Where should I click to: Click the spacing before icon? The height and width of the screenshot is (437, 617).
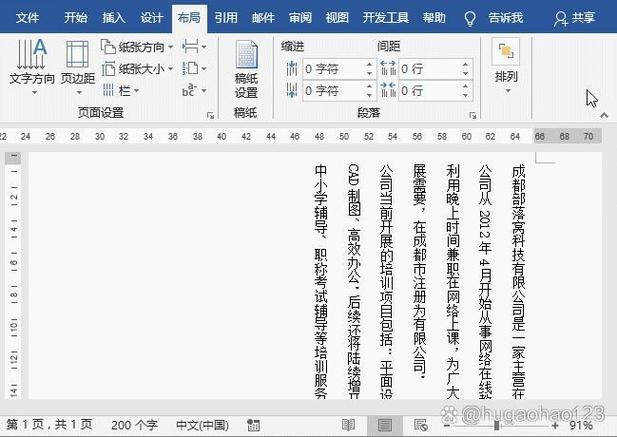pyautogui.click(x=388, y=69)
